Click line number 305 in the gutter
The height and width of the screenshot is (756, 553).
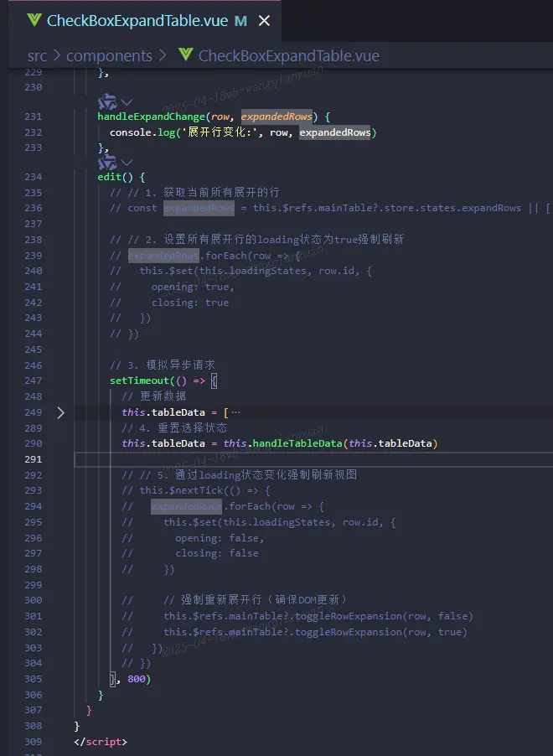tap(34, 679)
